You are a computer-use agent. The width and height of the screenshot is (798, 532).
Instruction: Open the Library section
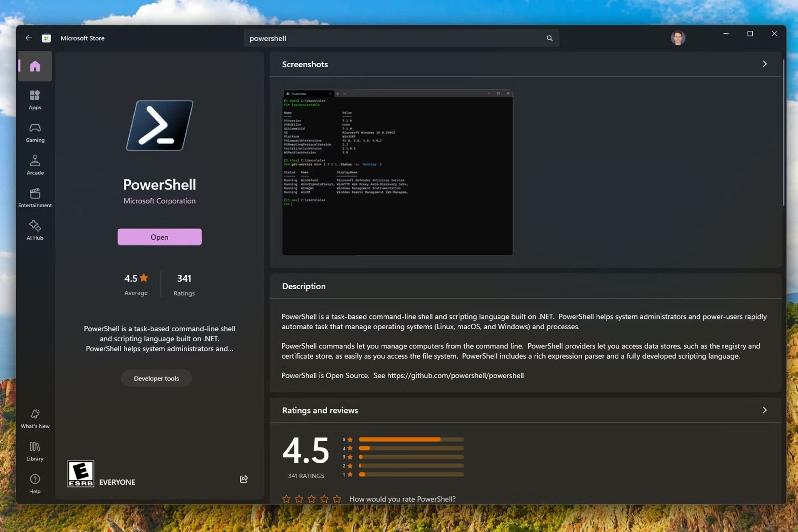click(35, 451)
